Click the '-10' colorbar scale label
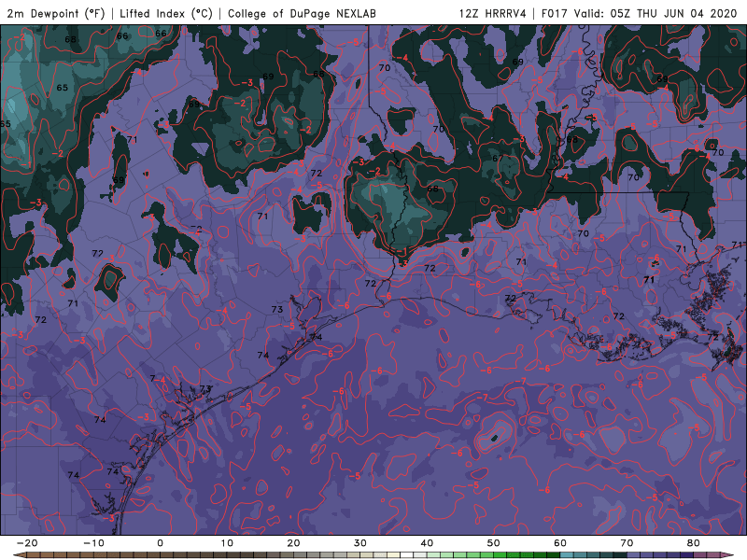 pyautogui.click(x=93, y=543)
